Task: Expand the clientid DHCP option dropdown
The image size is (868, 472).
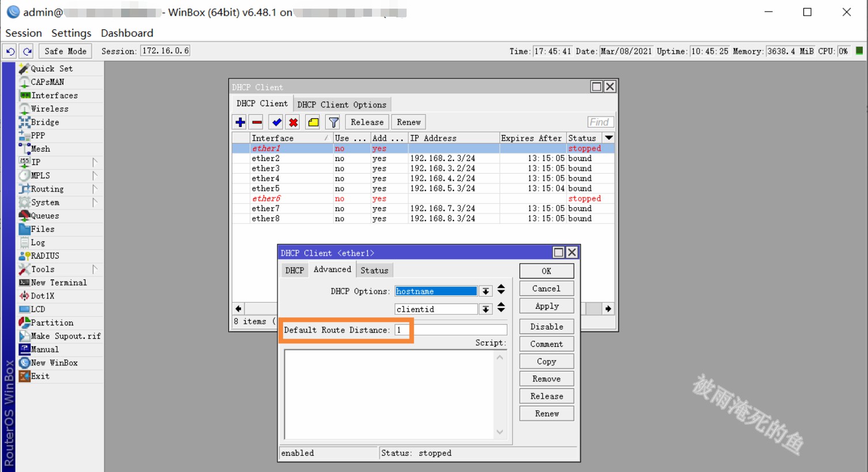Action: coord(486,309)
